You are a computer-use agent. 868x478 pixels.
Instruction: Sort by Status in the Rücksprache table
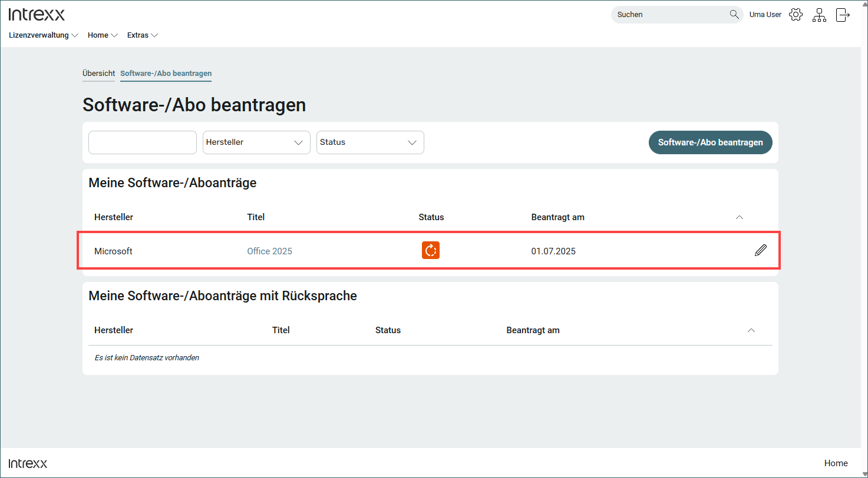pyautogui.click(x=388, y=330)
